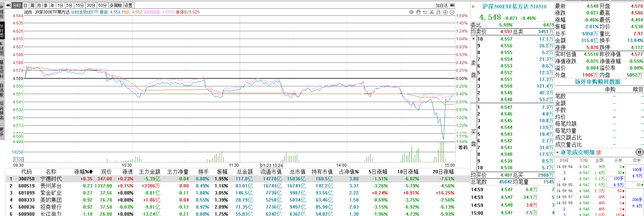Click the R badge beside 沪深300ETF易方达 title
Screen dimensions: 644x216
(x=473, y=7)
